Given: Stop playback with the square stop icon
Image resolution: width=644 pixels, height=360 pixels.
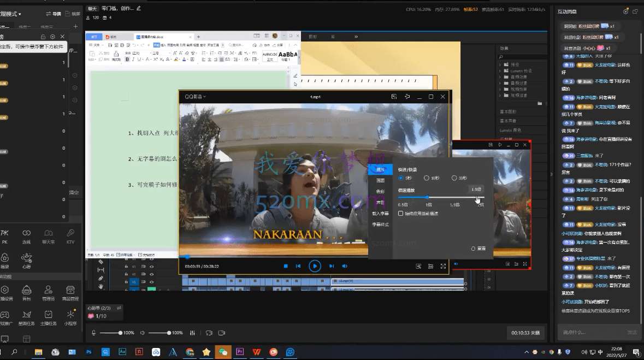Looking at the screenshot, I should (x=286, y=266).
